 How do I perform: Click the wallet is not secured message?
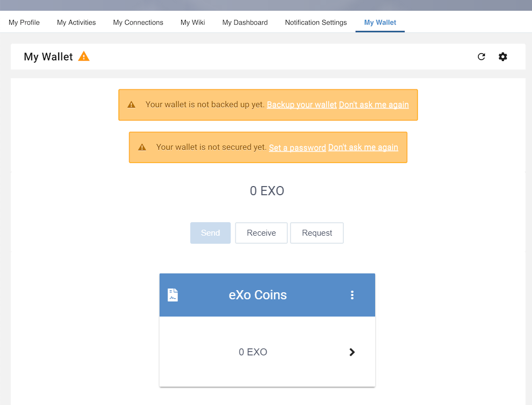coord(211,147)
